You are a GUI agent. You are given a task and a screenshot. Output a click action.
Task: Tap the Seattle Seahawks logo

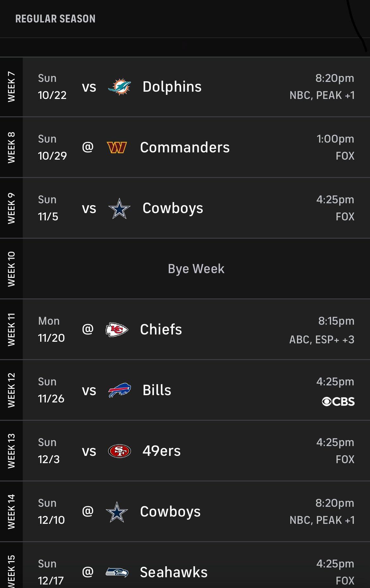(x=117, y=572)
